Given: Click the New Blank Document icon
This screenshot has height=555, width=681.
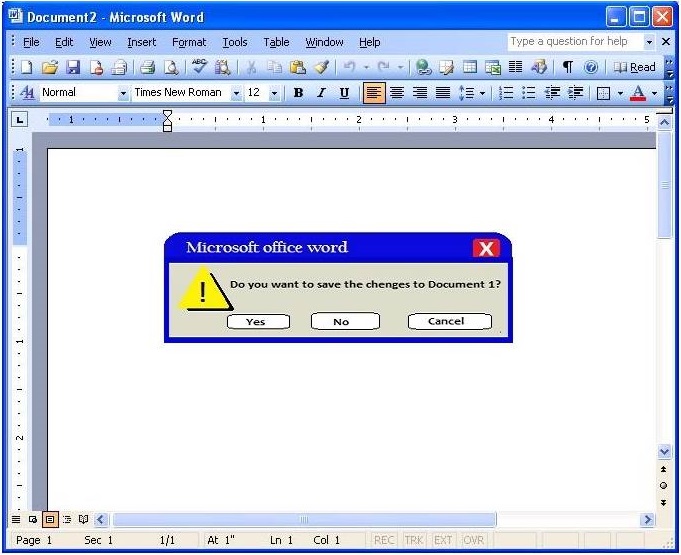Looking at the screenshot, I should (x=26, y=67).
